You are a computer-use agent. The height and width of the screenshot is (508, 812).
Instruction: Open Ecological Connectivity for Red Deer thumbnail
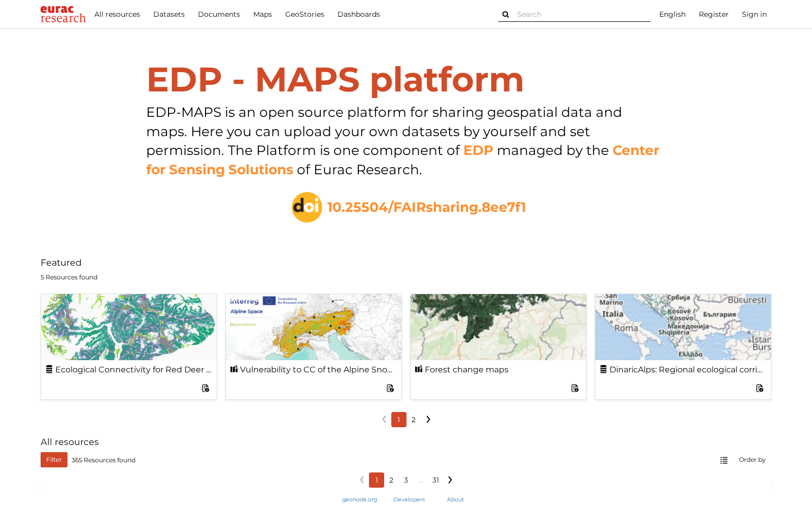(129, 327)
